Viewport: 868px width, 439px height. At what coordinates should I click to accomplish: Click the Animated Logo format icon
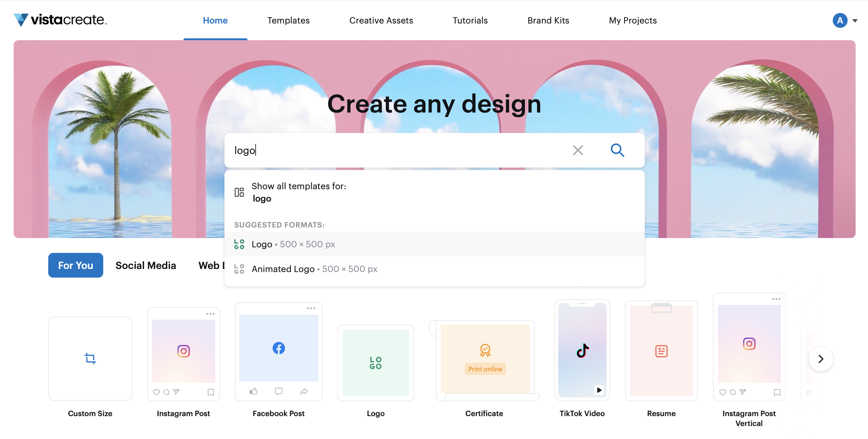point(240,268)
